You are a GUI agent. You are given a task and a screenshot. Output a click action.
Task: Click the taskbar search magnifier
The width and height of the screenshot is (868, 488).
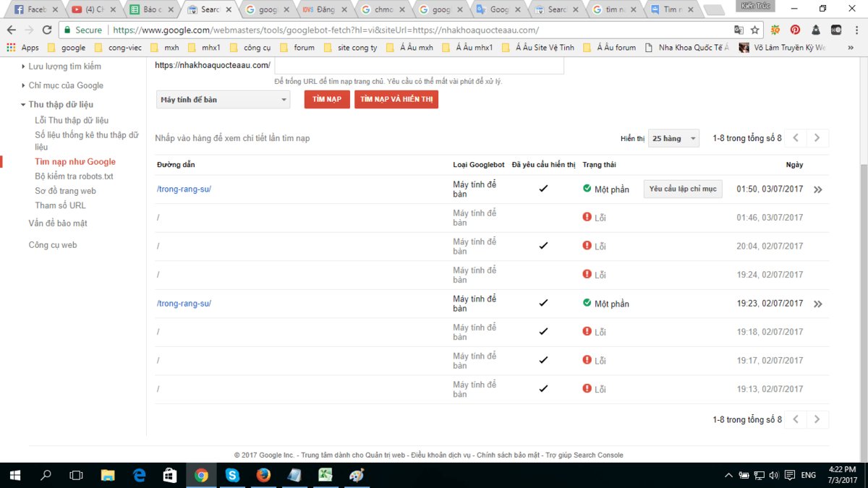click(46, 475)
